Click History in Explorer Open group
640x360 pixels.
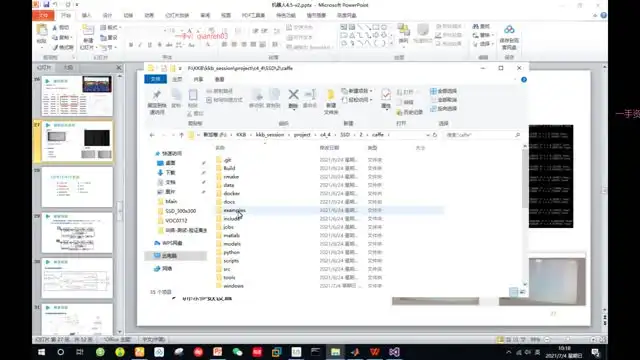coord(409,112)
